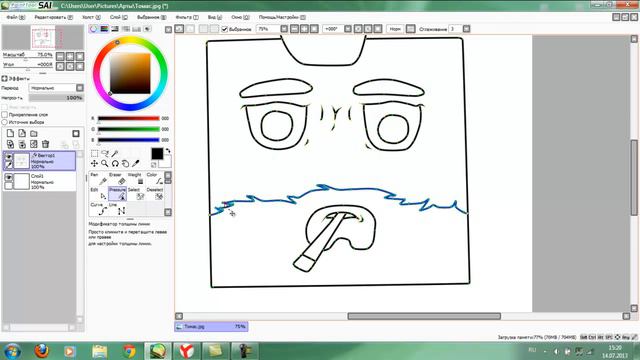Select the vector Eraser tool
The height and width of the screenshot is (360, 640).
point(117,178)
